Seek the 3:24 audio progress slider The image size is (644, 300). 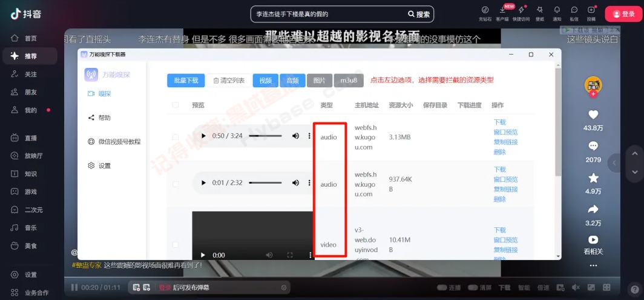[x=265, y=136]
